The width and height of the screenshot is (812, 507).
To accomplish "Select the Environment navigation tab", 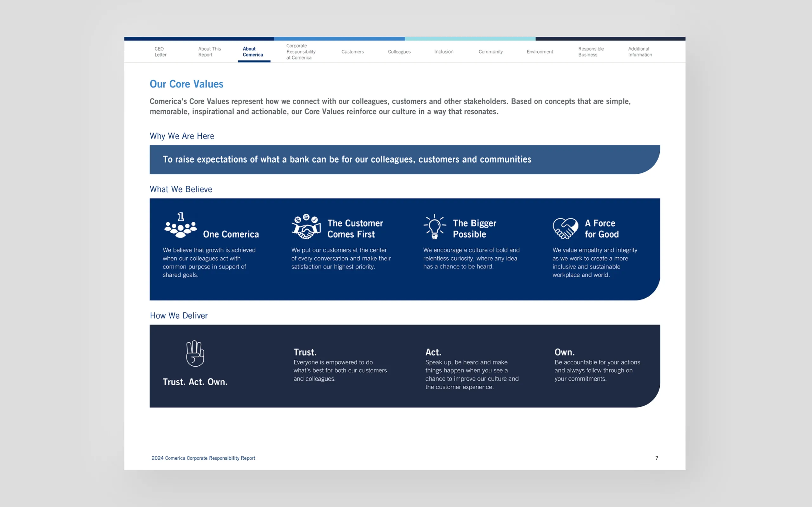I will coord(540,52).
